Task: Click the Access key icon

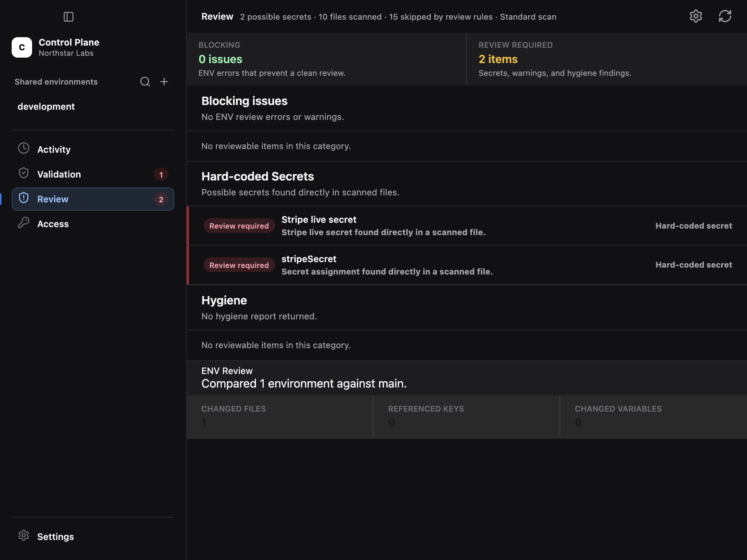Action: [x=24, y=223]
